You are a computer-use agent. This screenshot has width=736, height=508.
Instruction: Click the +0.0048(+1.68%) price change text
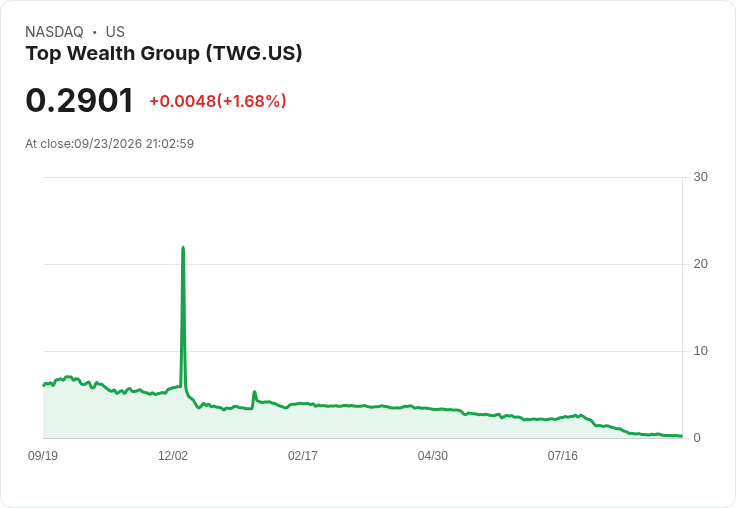point(218,101)
